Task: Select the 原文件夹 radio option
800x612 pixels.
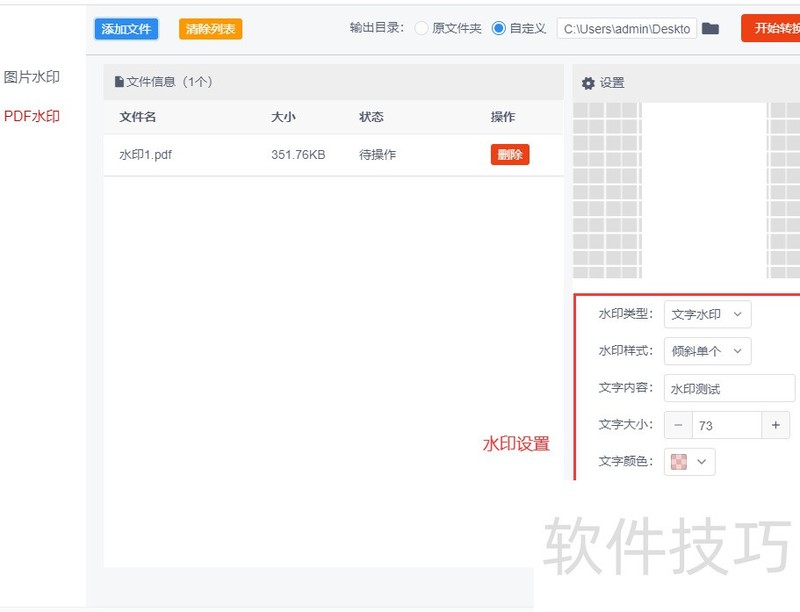Action: tap(422, 29)
